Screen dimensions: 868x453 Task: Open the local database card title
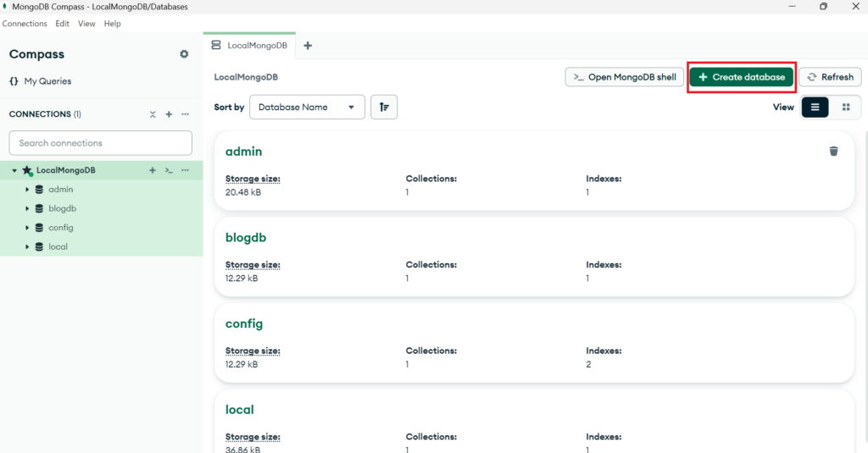point(240,410)
